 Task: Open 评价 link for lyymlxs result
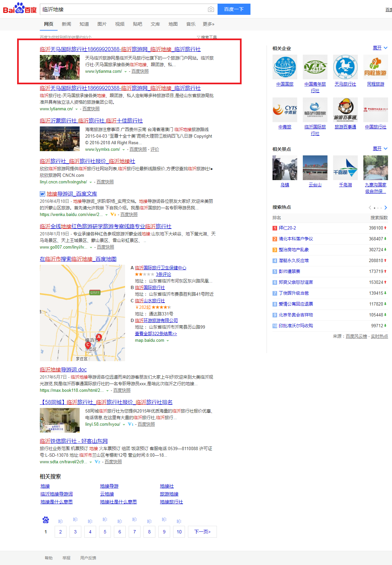point(155,149)
